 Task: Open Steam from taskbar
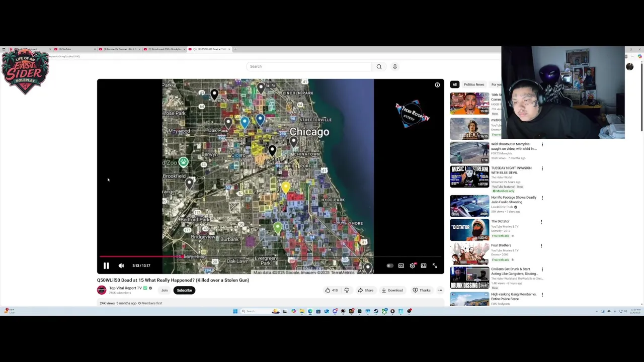(x=376, y=311)
